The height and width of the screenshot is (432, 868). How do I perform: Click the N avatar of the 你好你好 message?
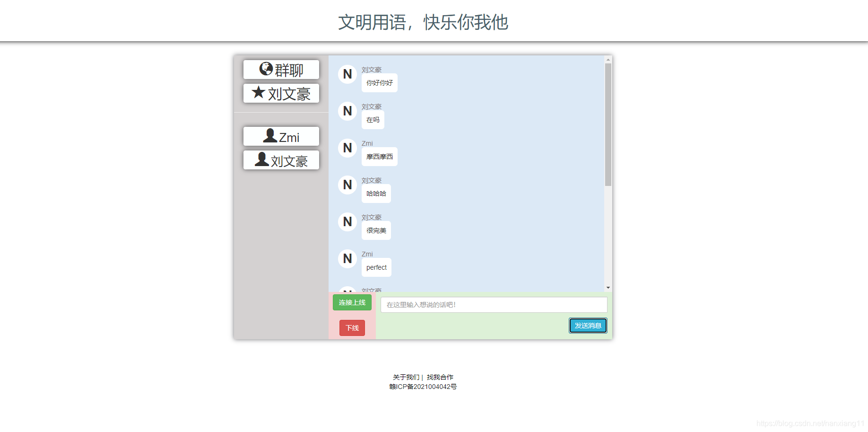347,74
